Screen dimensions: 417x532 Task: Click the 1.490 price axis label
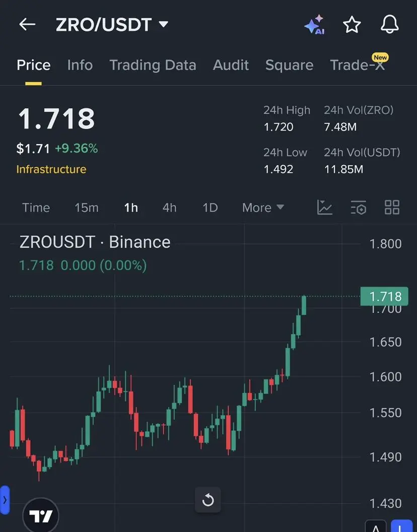click(385, 457)
